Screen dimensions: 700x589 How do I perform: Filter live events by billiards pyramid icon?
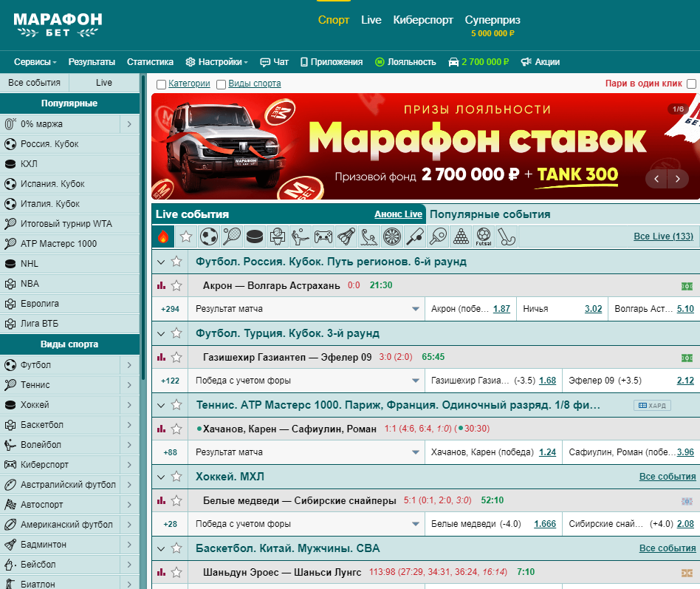point(461,236)
